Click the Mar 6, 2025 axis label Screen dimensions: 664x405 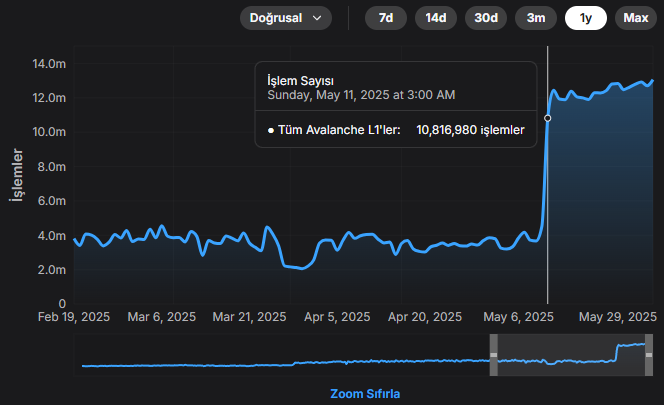(162, 317)
